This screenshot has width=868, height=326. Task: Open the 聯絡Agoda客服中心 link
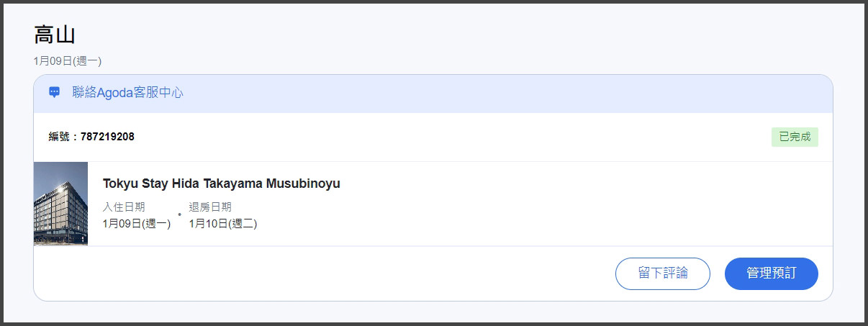[x=127, y=93]
